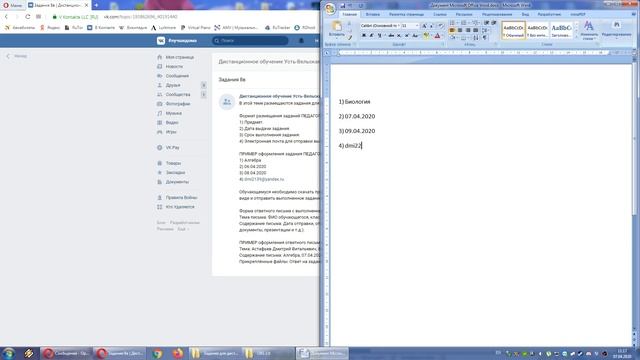Click the browser back arrow
This screenshot has height=360, width=640.
pyautogui.click(x=6, y=17)
